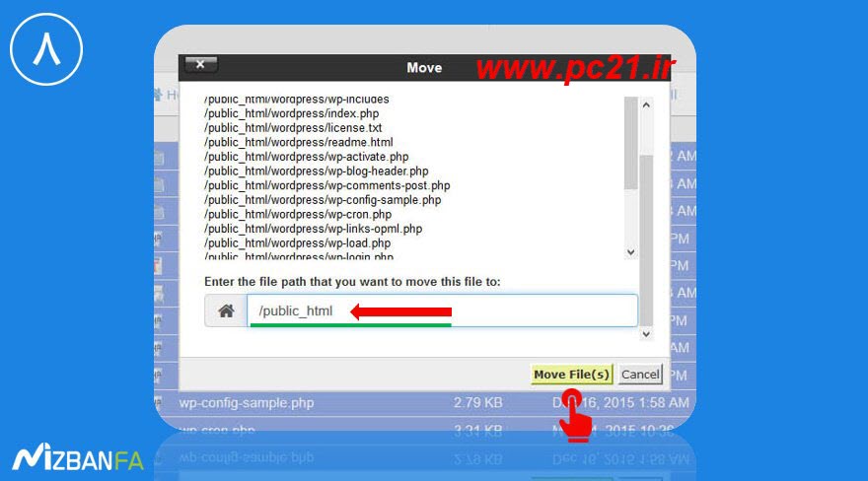Image resolution: width=868 pixels, height=481 pixels.
Task: Click /public_html/wordpress/wp-blog-header.php path line
Action: (316, 171)
